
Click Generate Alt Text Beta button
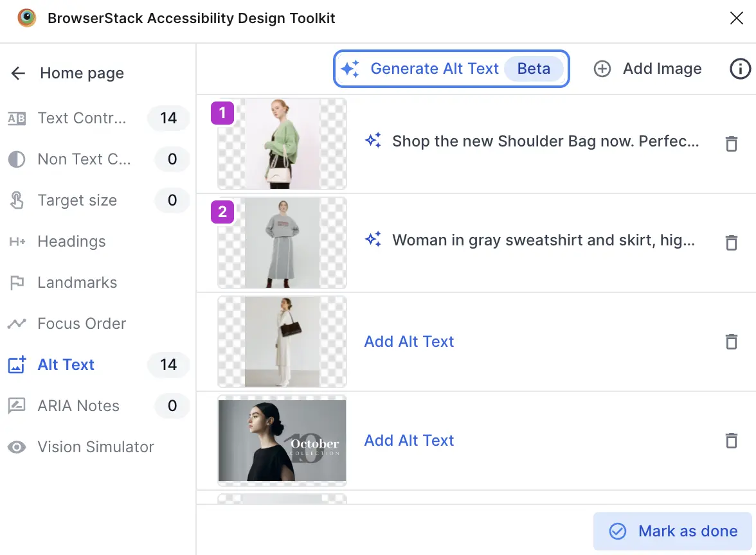451,69
